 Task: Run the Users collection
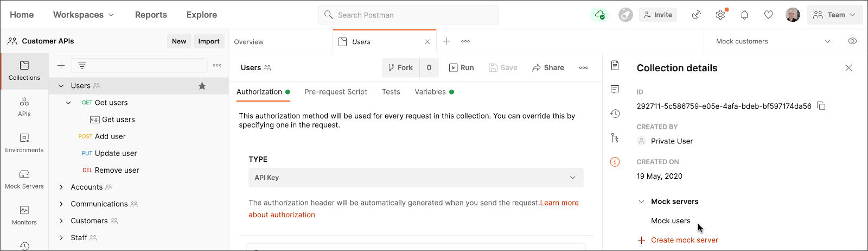[x=461, y=68]
